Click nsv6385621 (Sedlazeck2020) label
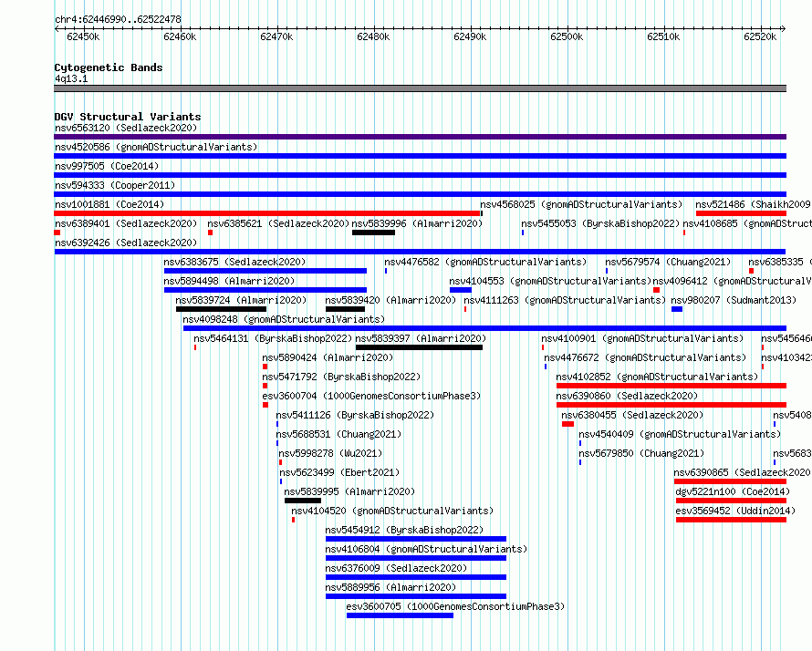The height and width of the screenshot is (651, 812). pyautogui.click(x=278, y=223)
